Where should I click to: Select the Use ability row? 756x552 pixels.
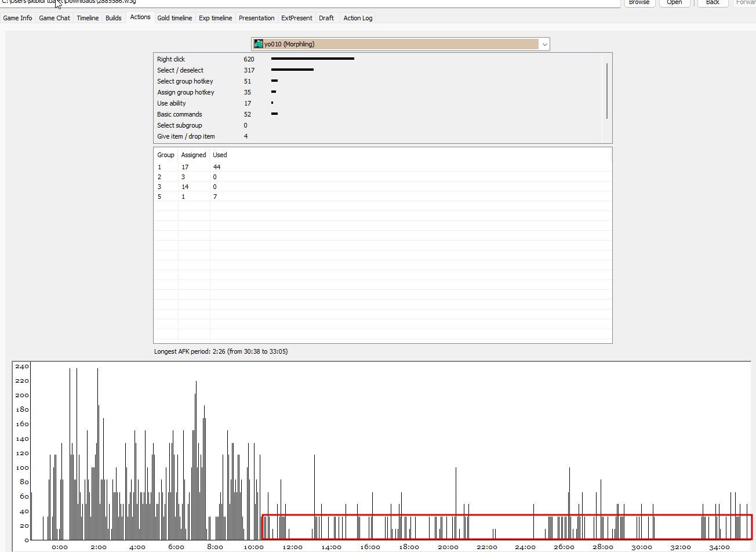(x=378, y=103)
